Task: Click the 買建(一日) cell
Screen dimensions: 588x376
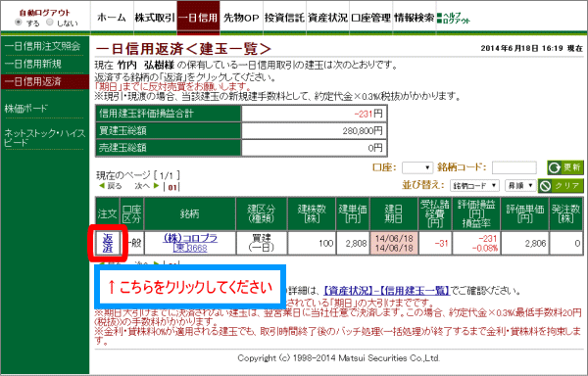Action: tap(262, 244)
